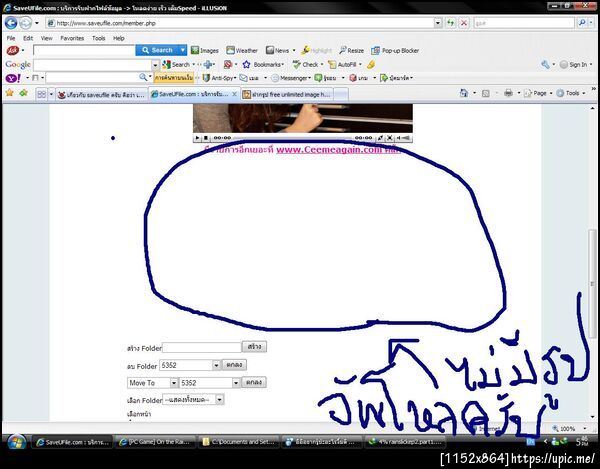Open the PC Game taskbar window button
This screenshot has width=600, height=469.
(155, 442)
